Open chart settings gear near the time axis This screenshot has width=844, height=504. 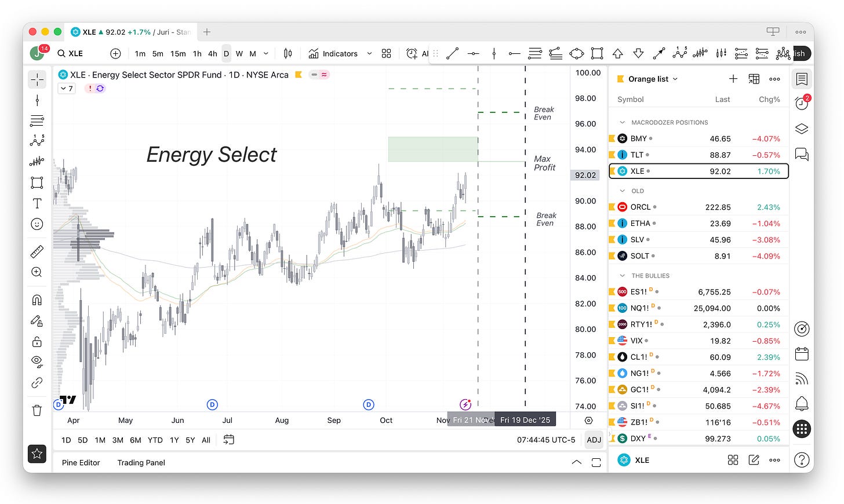click(x=589, y=421)
